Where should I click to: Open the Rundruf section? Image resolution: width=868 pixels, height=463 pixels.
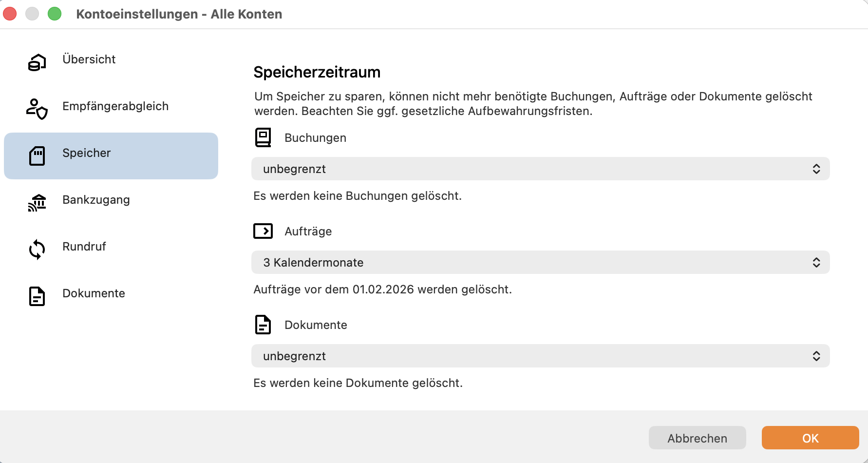tap(111, 250)
